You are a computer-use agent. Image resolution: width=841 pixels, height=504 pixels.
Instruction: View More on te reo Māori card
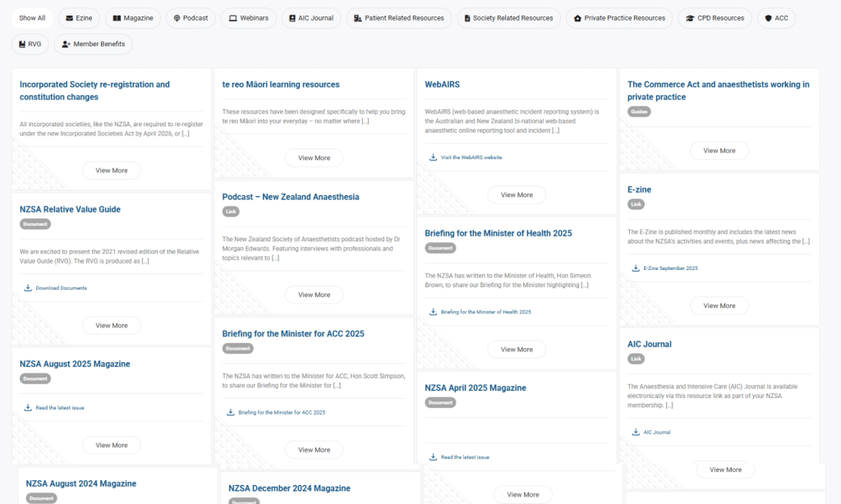[315, 158]
